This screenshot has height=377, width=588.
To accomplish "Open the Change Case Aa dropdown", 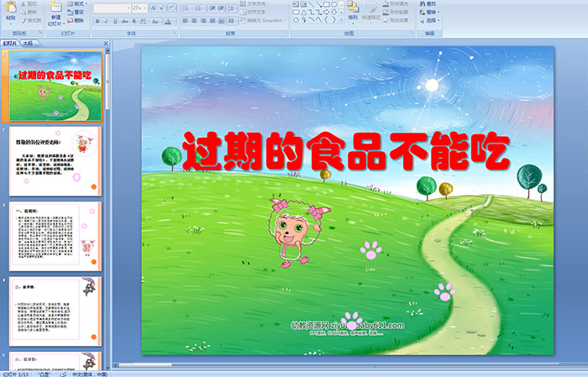I will tap(155, 21).
